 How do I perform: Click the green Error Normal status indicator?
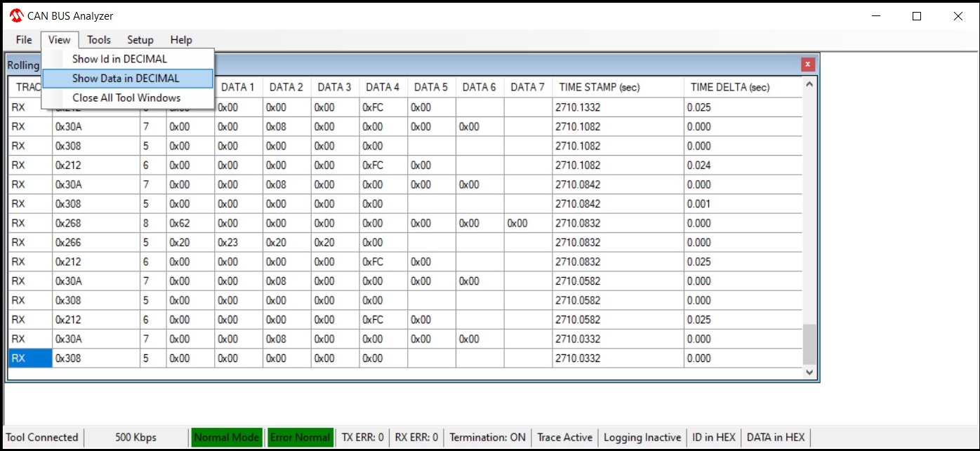point(299,438)
